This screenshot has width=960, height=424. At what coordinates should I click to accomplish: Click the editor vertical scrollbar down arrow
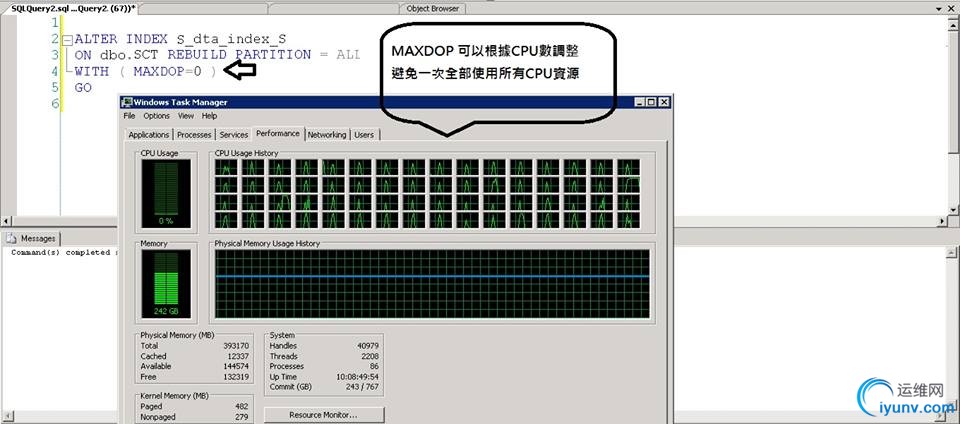tap(954, 209)
